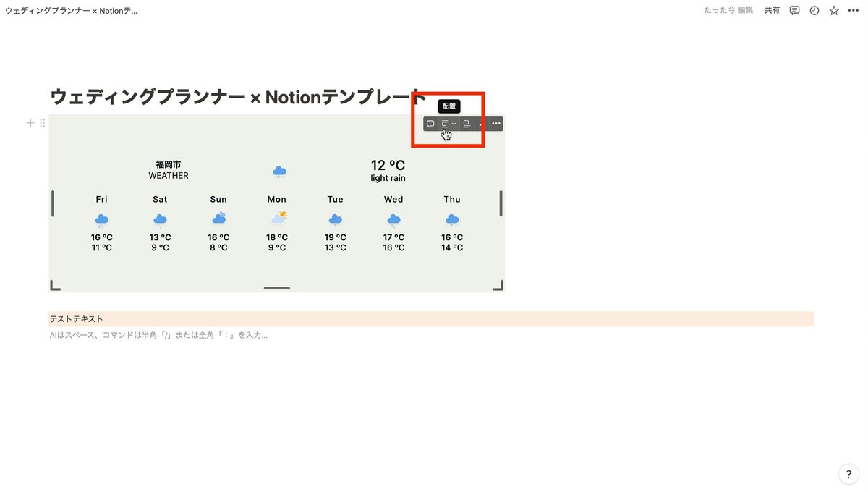868x492 pixels.
Task: Click the light rain description
Action: (x=388, y=178)
